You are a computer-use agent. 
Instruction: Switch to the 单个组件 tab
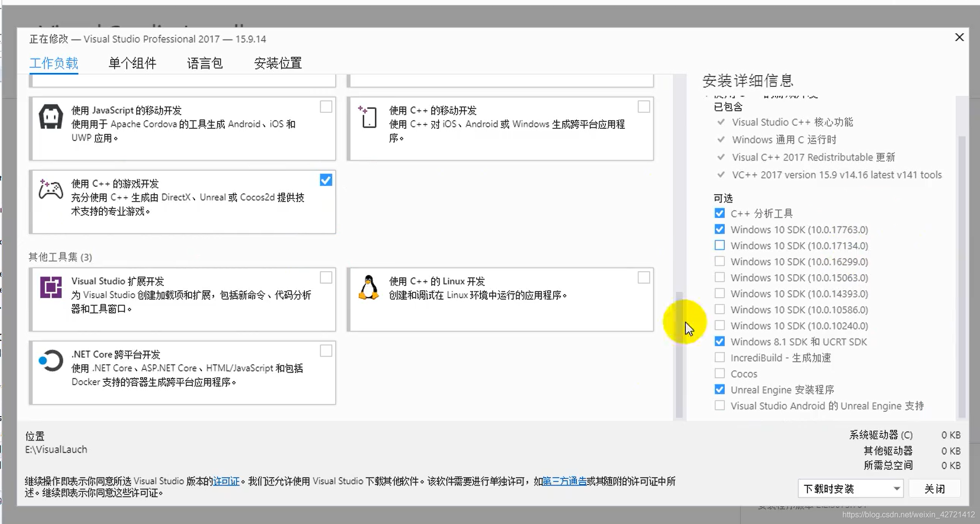tap(132, 63)
